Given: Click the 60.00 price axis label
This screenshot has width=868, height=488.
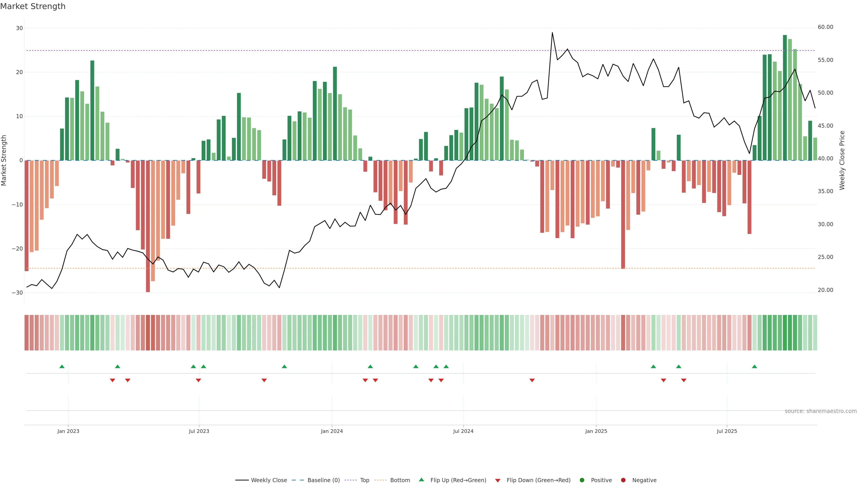Looking at the screenshot, I should point(825,27).
